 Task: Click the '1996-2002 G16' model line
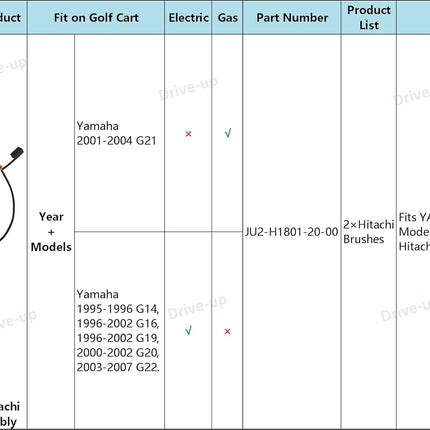coord(118,323)
